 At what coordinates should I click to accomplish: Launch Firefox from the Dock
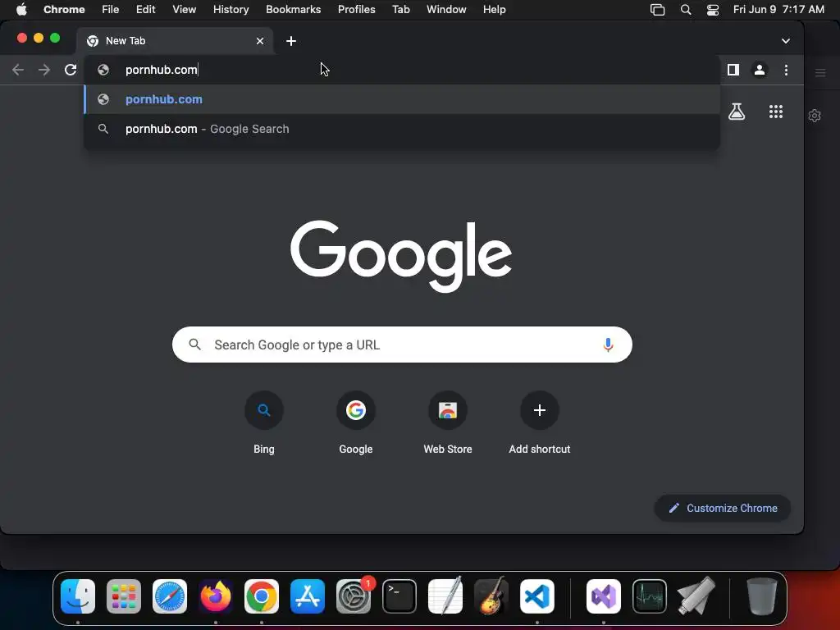click(216, 596)
